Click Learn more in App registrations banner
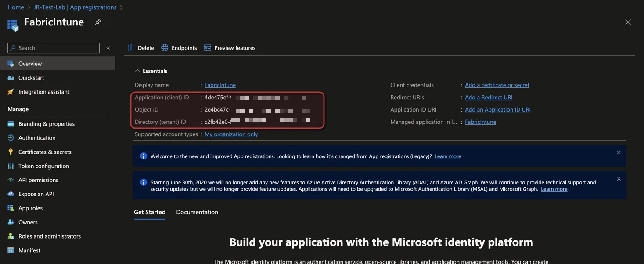Image resolution: width=644 pixels, height=264 pixels. click(448, 156)
